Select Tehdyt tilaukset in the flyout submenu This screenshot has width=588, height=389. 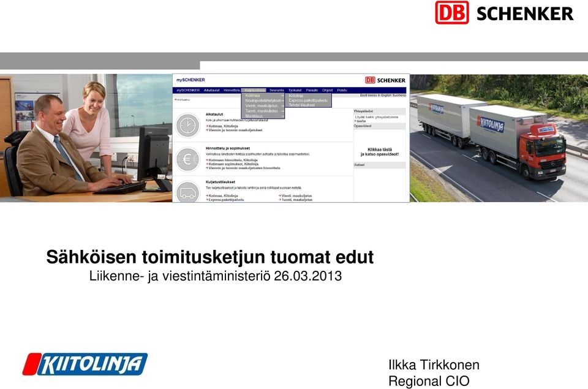coord(308,105)
